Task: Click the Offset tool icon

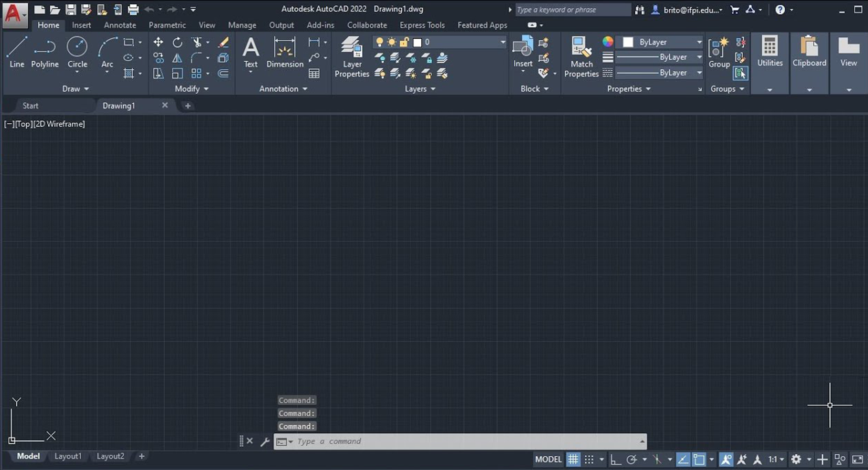Action: pos(223,74)
